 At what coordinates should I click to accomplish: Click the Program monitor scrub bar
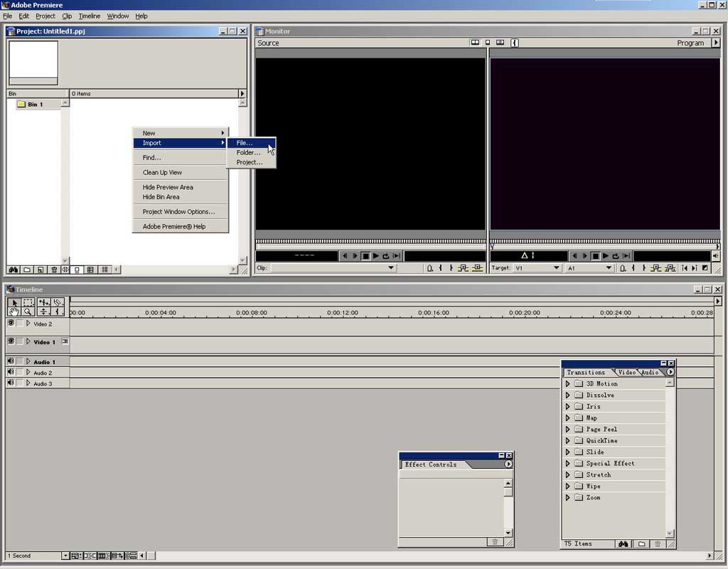[x=604, y=242]
